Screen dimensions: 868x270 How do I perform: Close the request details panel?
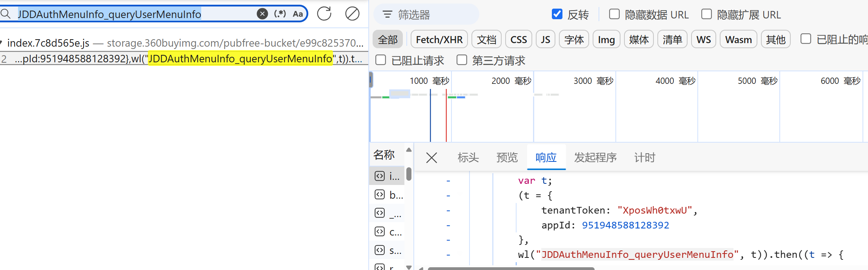[431, 158]
